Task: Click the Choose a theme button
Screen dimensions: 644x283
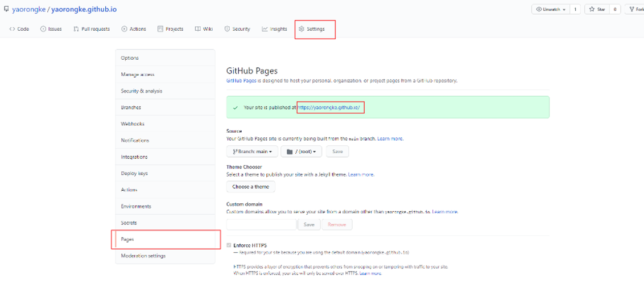Action: click(x=250, y=187)
